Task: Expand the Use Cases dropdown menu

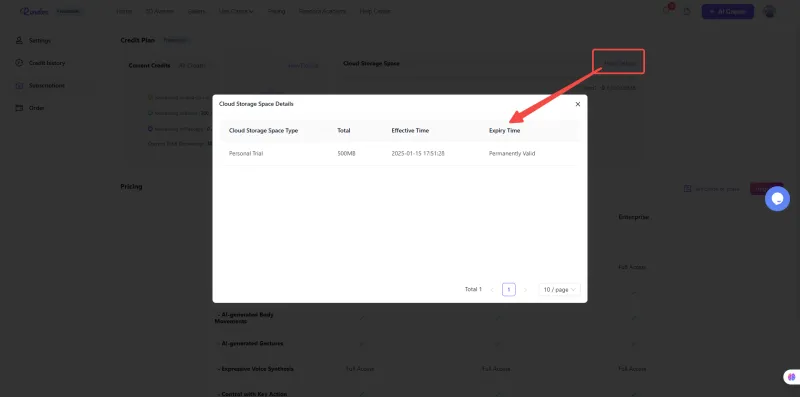Action: point(236,11)
